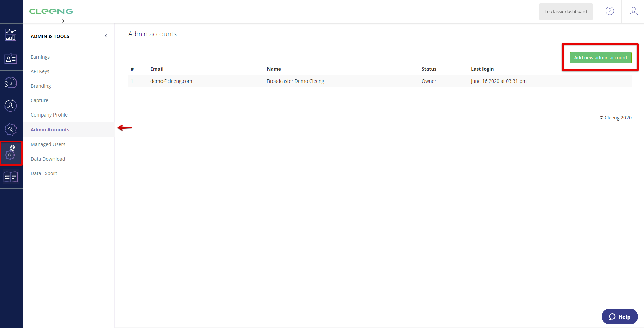Open the user profile icon
This screenshot has height=328, width=644.
[x=634, y=11]
